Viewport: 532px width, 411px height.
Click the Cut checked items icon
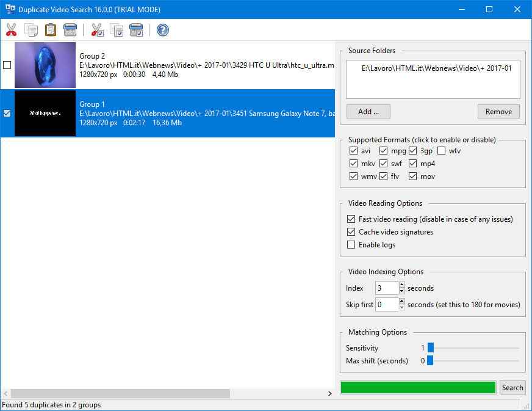pyautogui.click(x=97, y=30)
